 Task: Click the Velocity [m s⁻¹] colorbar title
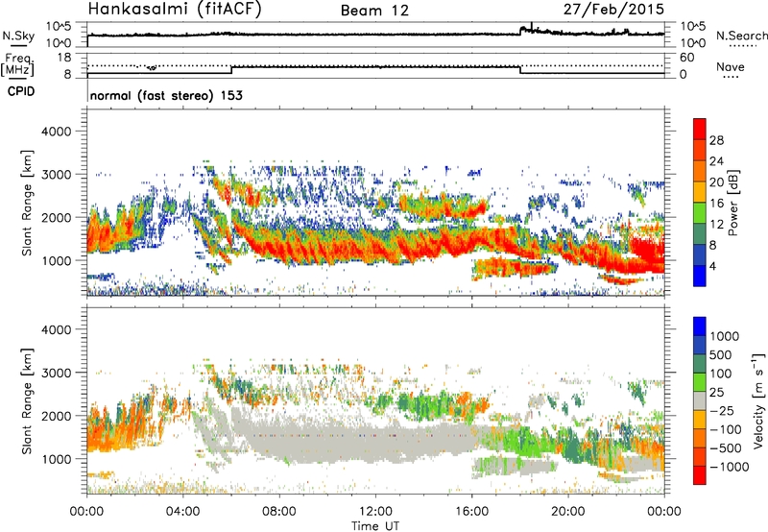tap(758, 400)
